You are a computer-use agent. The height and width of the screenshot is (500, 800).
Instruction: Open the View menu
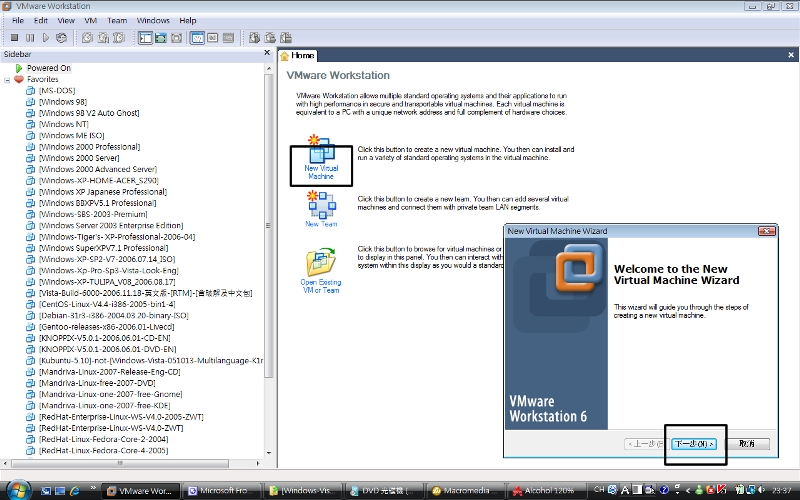coord(66,20)
